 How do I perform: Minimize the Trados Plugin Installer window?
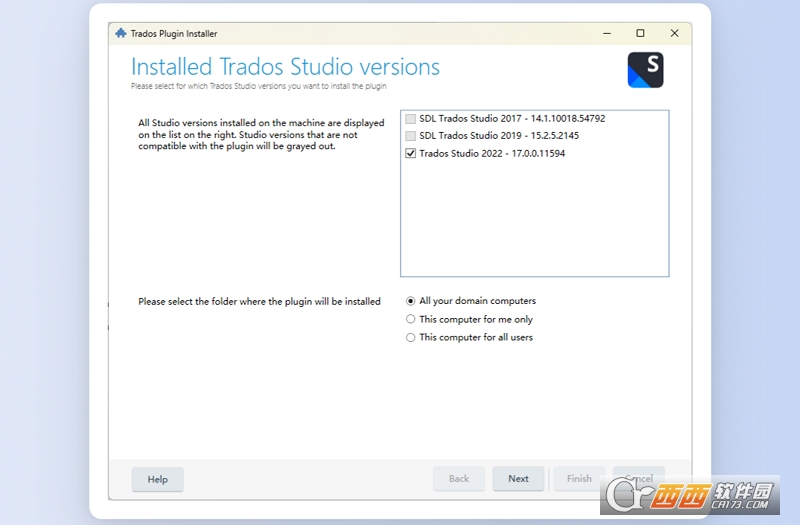(607, 33)
